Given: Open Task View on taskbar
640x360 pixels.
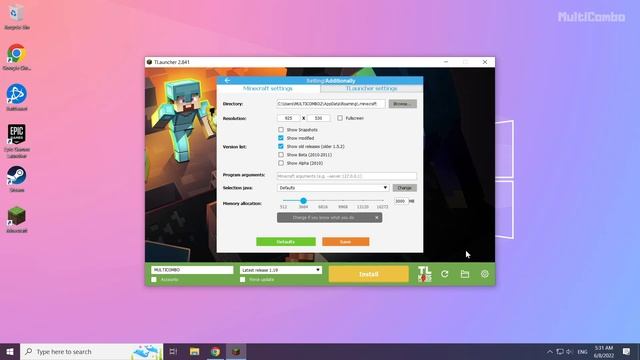Looking at the screenshot, I should point(173,351).
